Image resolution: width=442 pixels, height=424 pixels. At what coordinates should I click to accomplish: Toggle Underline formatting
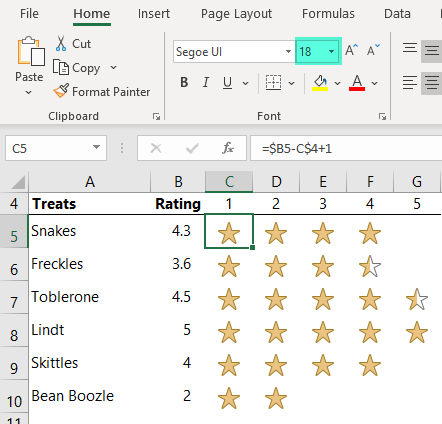pos(227,82)
